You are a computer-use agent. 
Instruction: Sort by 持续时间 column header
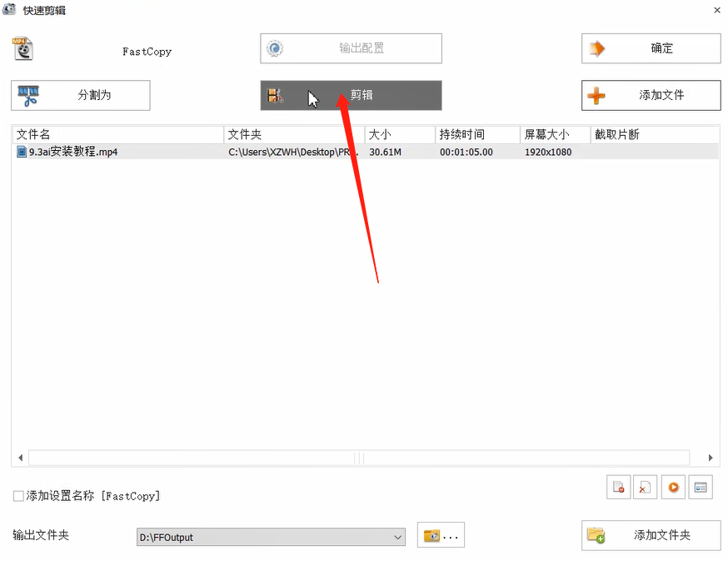[478, 135]
